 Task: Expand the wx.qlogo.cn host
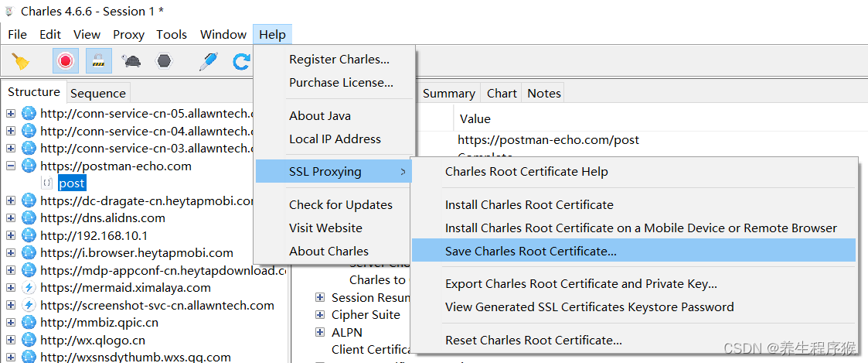[11, 340]
